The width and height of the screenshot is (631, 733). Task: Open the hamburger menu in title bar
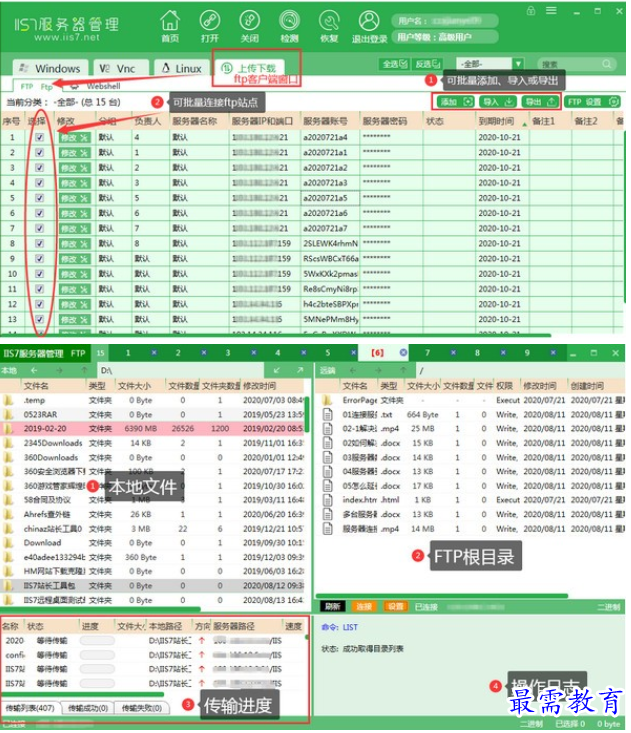[x=552, y=10]
